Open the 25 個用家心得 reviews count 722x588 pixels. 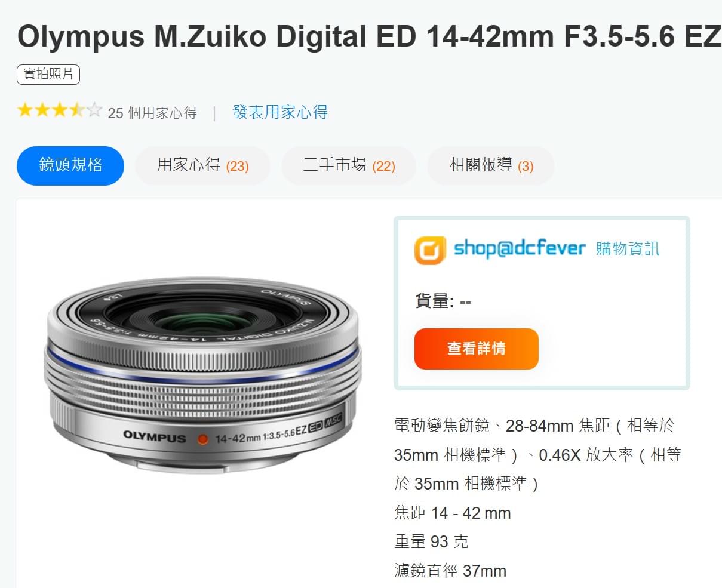click(x=152, y=113)
